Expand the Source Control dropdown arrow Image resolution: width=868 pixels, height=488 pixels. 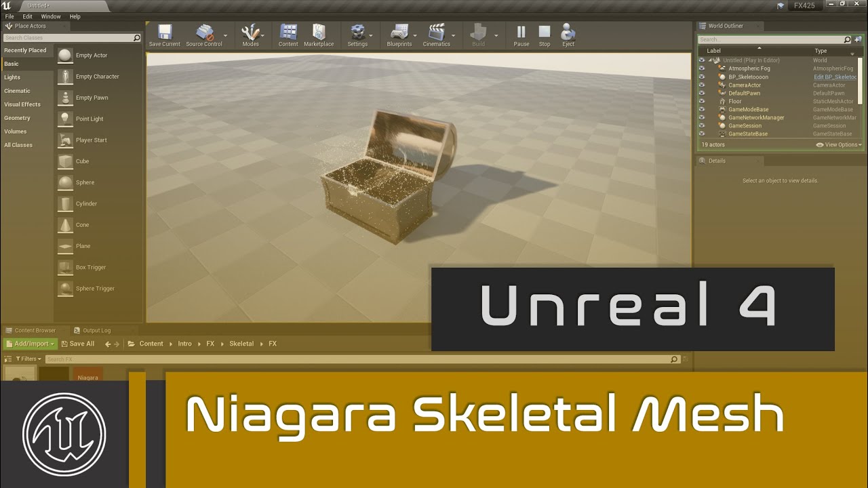[x=225, y=35]
